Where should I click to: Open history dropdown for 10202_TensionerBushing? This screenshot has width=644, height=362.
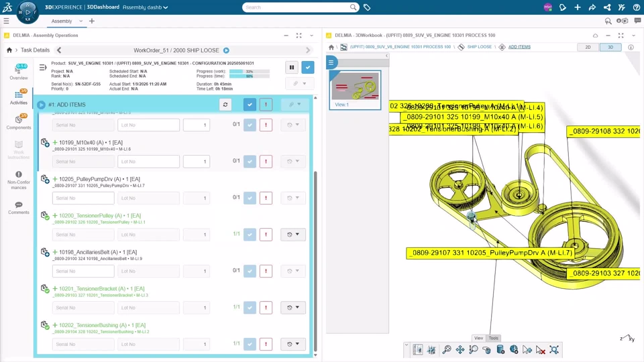click(293, 344)
